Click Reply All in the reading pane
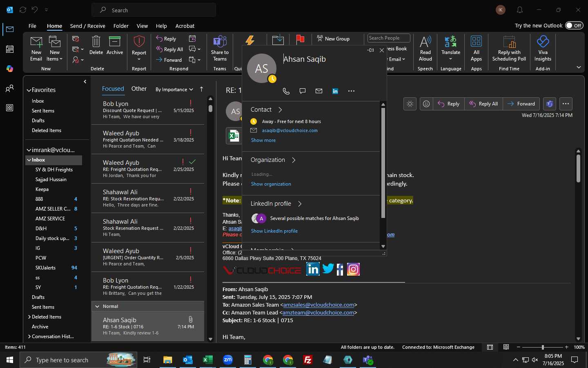 484,104
